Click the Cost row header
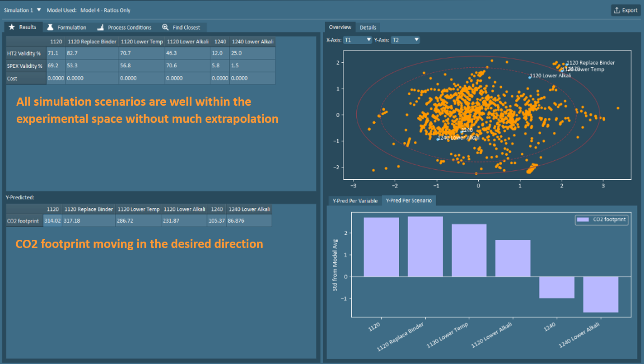Screen dimensions: 644x364 [x=26, y=79]
